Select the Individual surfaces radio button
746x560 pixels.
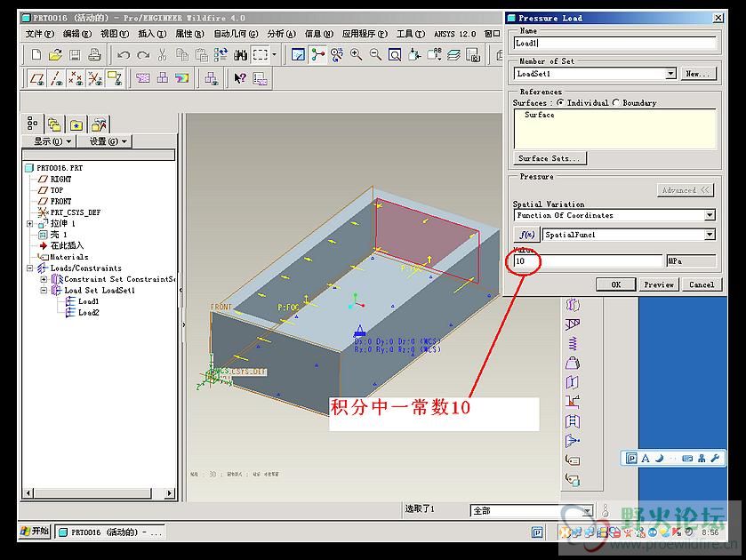tap(560, 103)
